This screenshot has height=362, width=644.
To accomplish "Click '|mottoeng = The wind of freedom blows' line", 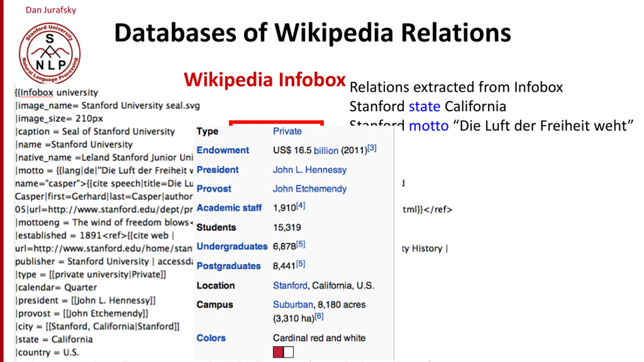I will click(104, 222).
